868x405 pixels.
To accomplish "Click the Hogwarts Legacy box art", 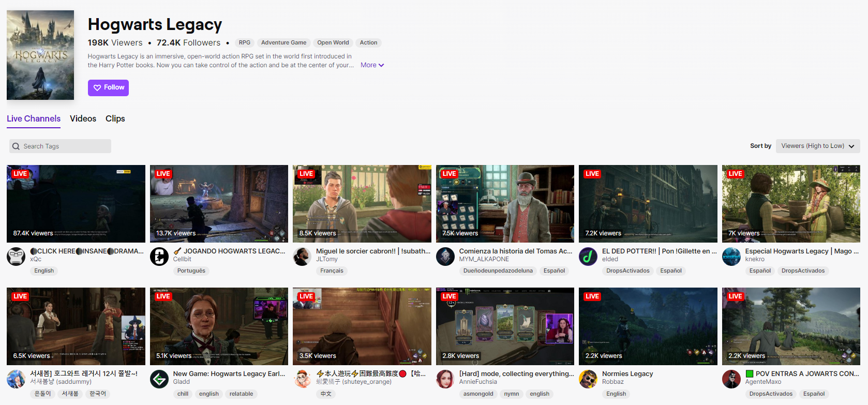I will point(40,55).
